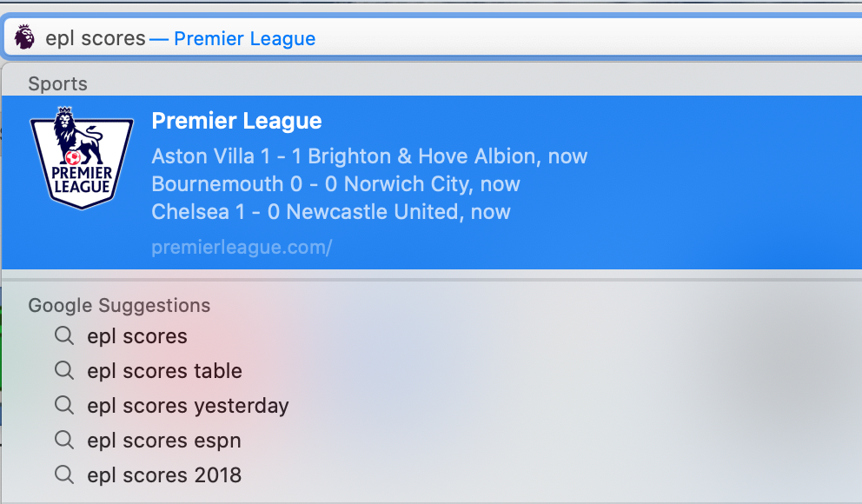Click the magnifier icon beside 'epl scores table'
This screenshot has height=504, width=862.
click(x=64, y=370)
